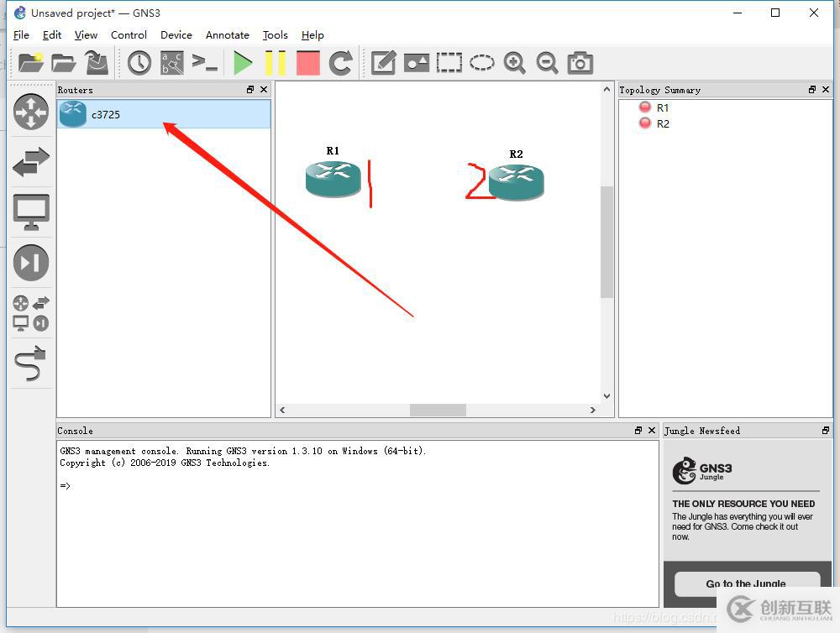Screen dimensions: 840x633
Task: Click the canvas scroll left arrow
Action: 282,411
